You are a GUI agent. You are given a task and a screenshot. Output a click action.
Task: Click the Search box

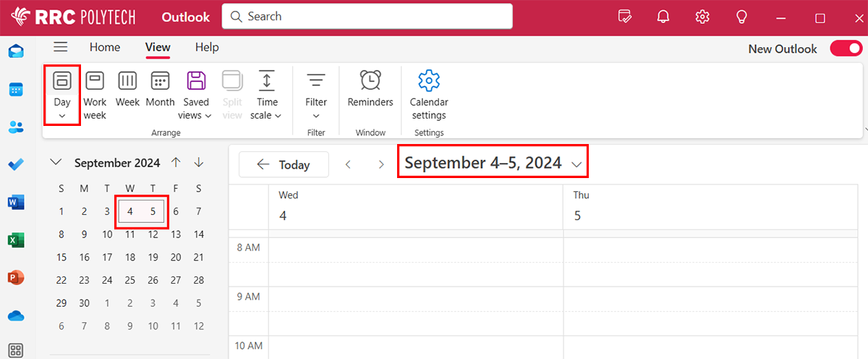367,16
